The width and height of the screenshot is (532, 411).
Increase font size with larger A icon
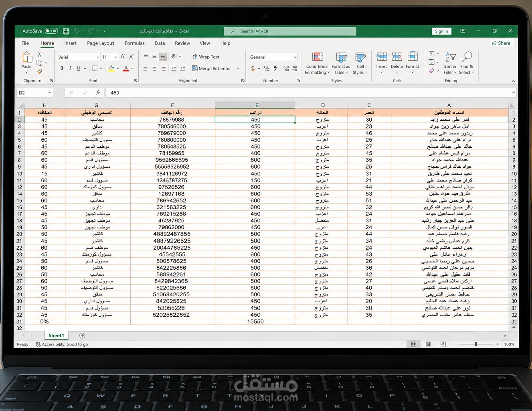click(123, 57)
